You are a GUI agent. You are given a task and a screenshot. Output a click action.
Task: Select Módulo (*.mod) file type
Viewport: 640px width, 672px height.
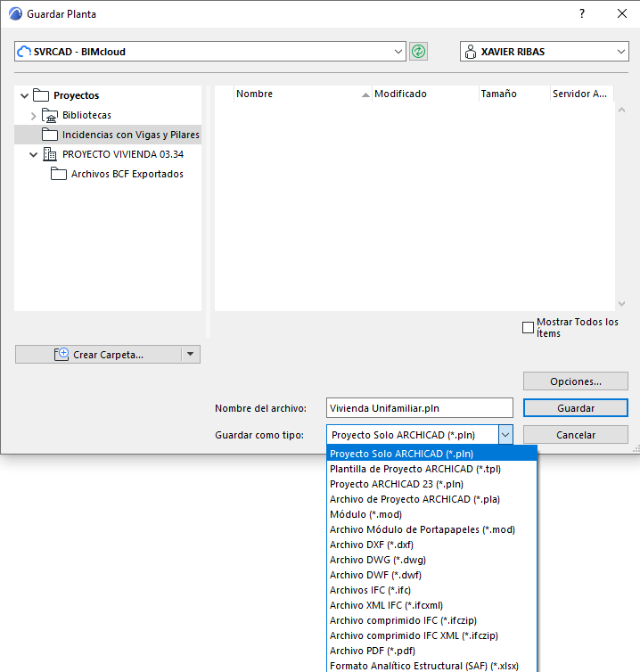pyautogui.click(x=431, y=514)
